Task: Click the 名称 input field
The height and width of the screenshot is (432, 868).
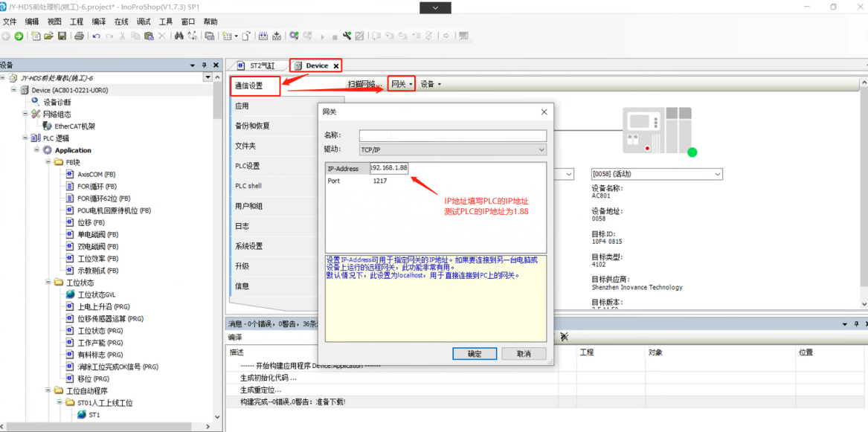Action: (452, 135)
